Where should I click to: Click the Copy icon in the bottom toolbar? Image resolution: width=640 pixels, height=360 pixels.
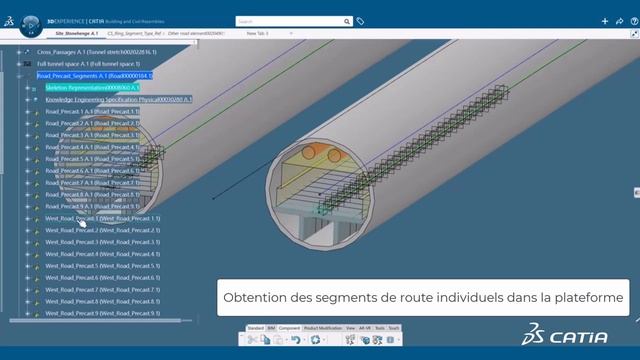[x=265, y=340]
